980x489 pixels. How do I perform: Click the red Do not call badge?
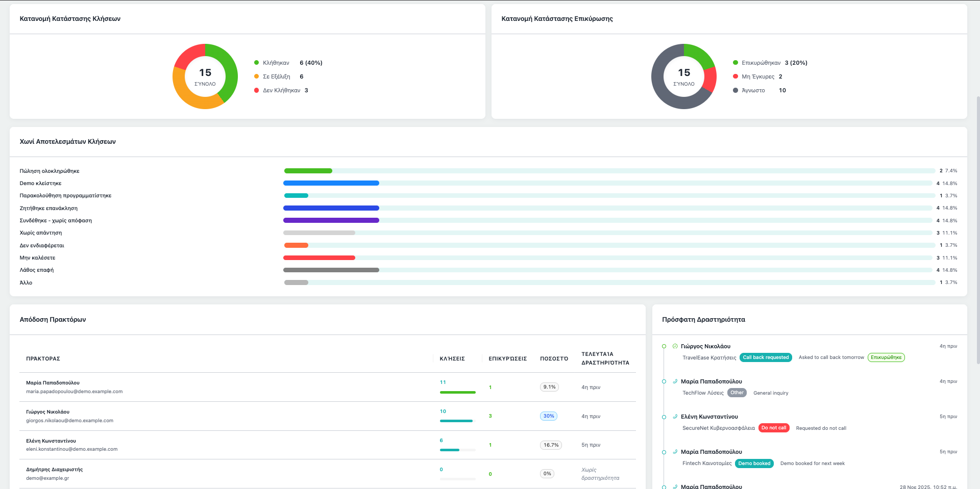click(773, 428)
